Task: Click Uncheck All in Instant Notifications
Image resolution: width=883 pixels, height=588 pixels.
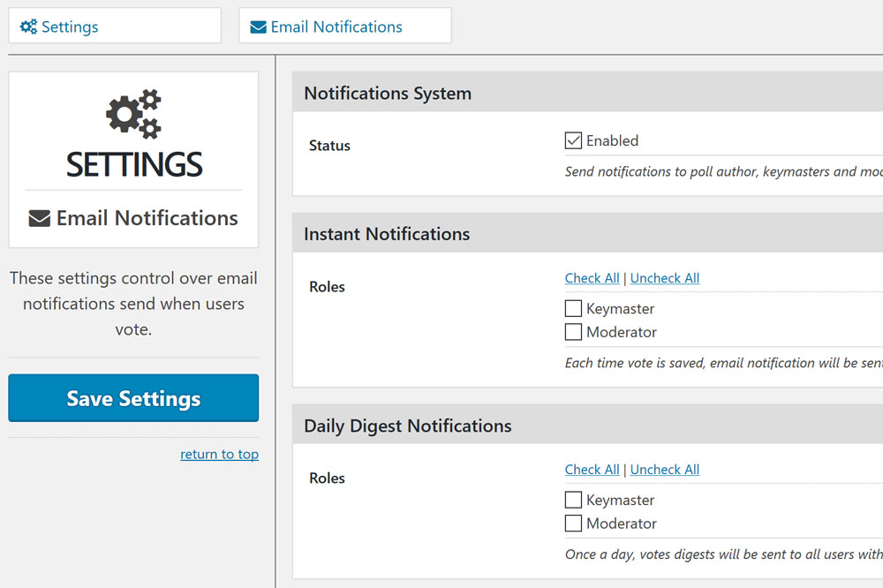Action: point(664,278)
